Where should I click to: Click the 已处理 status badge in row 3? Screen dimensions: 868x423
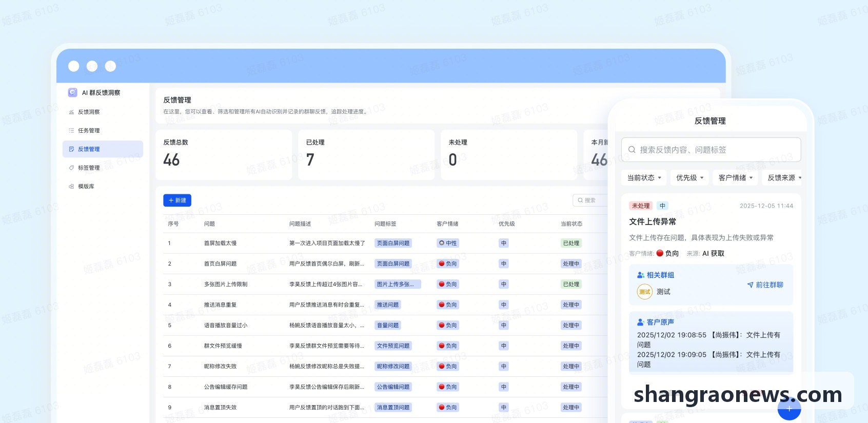(571, 284)
